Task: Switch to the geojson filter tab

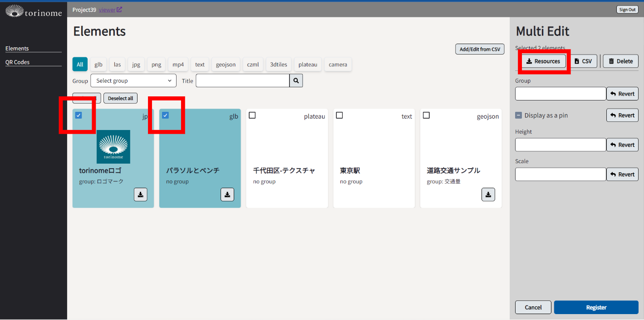Action: [226, 65]
